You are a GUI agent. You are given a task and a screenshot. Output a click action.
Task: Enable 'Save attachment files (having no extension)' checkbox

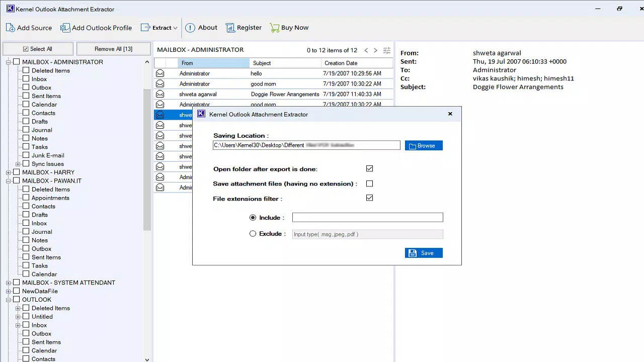(x=370, y=184)
